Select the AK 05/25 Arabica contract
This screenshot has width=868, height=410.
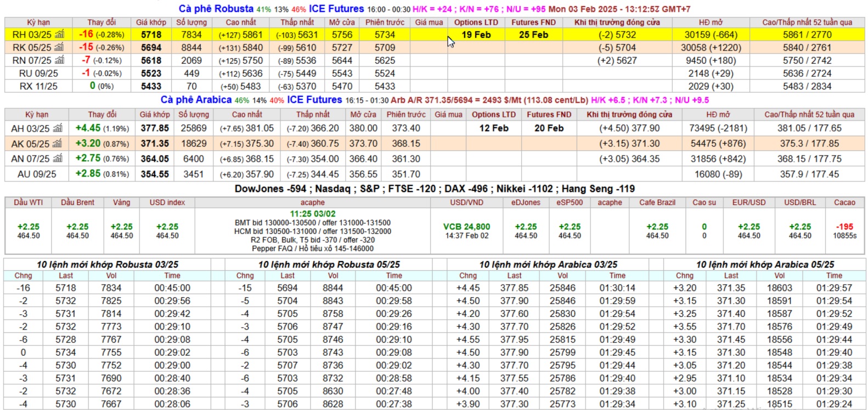(x=31, y=144)
